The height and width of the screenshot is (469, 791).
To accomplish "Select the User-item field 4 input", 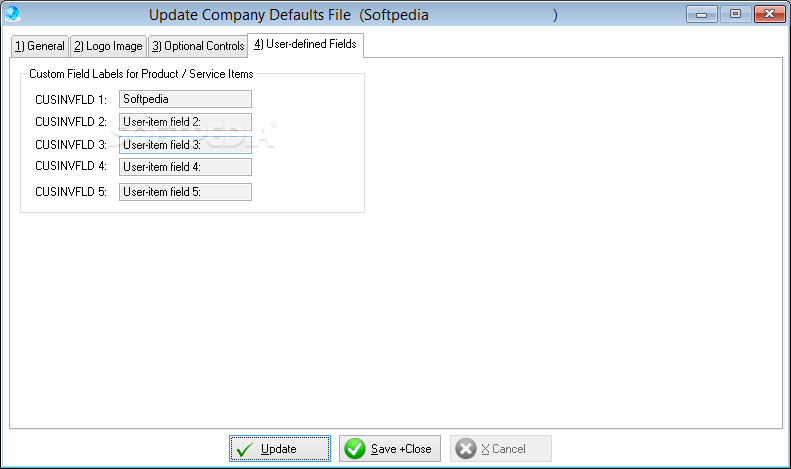I will click(x=185, y=167).
